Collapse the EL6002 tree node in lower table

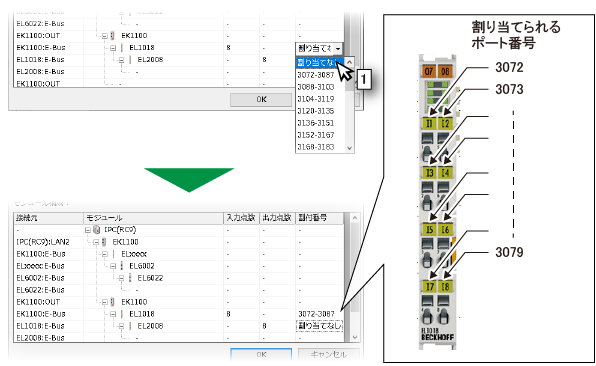pos(113,266)
